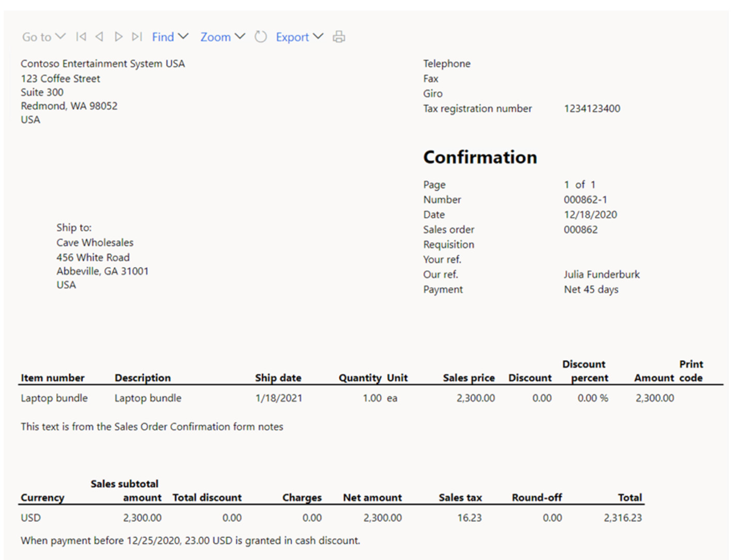Select the Julia Funderburk reference

(602, 275)
